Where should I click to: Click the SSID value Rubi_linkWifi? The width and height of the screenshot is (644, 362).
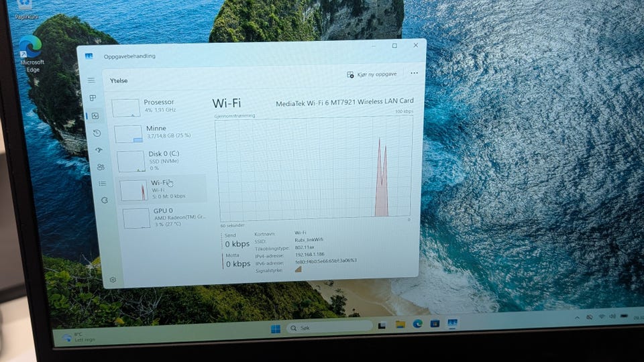tap(309, 240)
